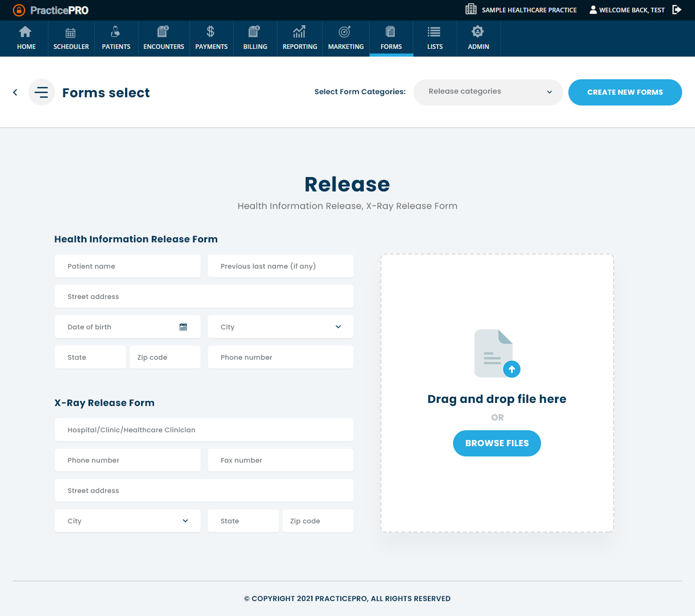The image size is (695, 616).
Task: Open the Scheduler calendar icon
Action: pyautogui.click(x=71, y=33)
